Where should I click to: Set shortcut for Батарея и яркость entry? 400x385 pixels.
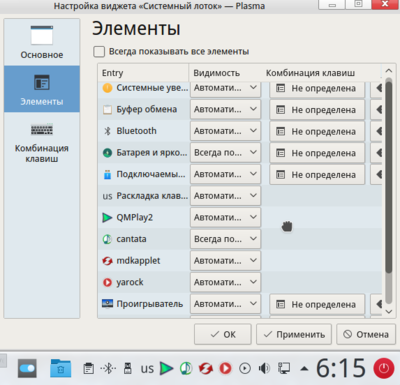coord(317,153)
